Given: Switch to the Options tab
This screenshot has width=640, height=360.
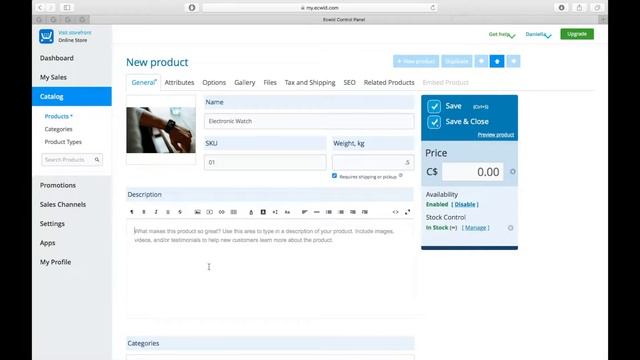Looking at the screenshot, I should coord(214,82).
